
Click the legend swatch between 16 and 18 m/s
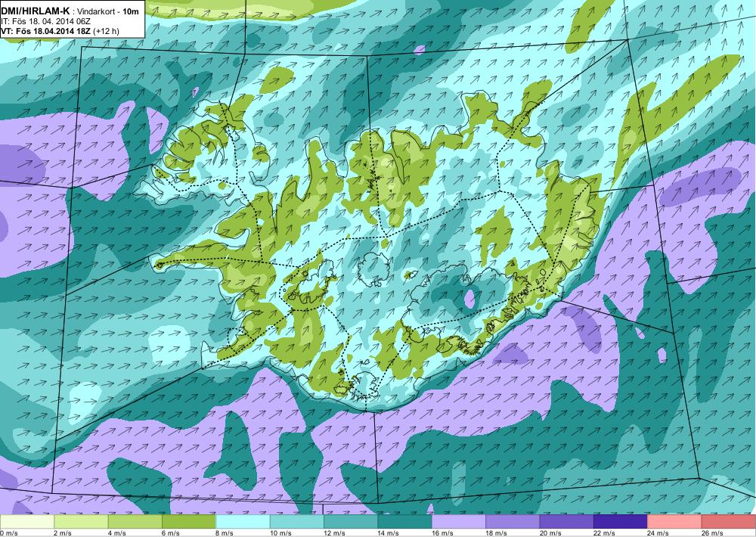pyautogui.click(x=459, y=521)
